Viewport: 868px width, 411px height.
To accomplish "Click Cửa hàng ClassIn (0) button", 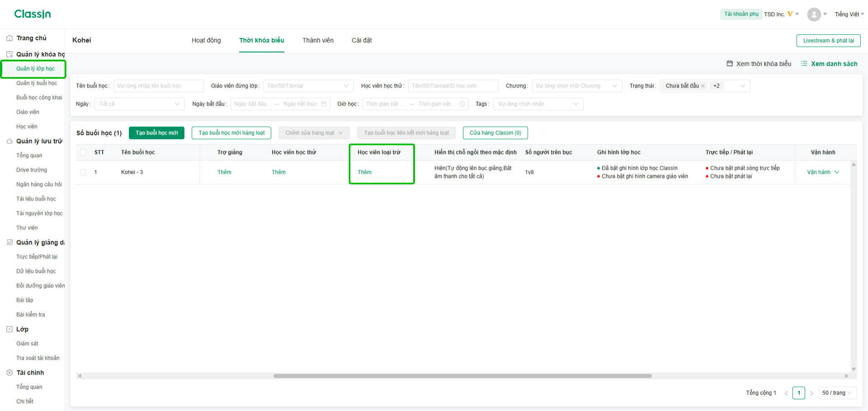I will click(x=495, y=133).
